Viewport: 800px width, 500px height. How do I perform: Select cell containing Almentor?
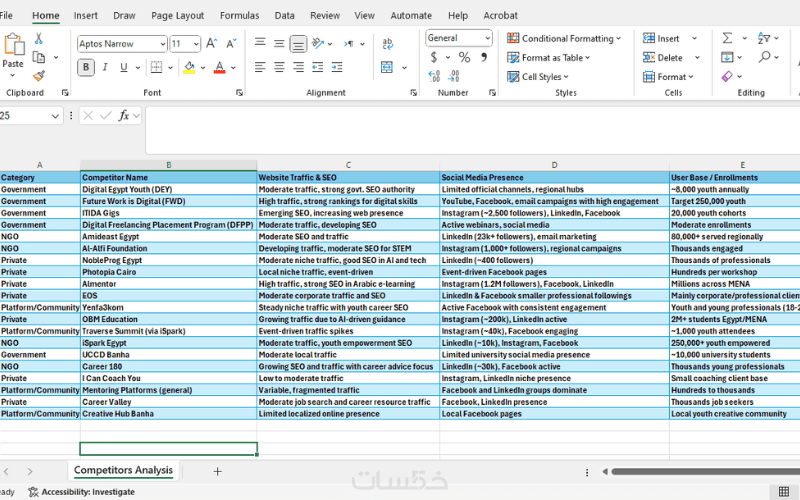pyautogui.click(x=169, y=284)
